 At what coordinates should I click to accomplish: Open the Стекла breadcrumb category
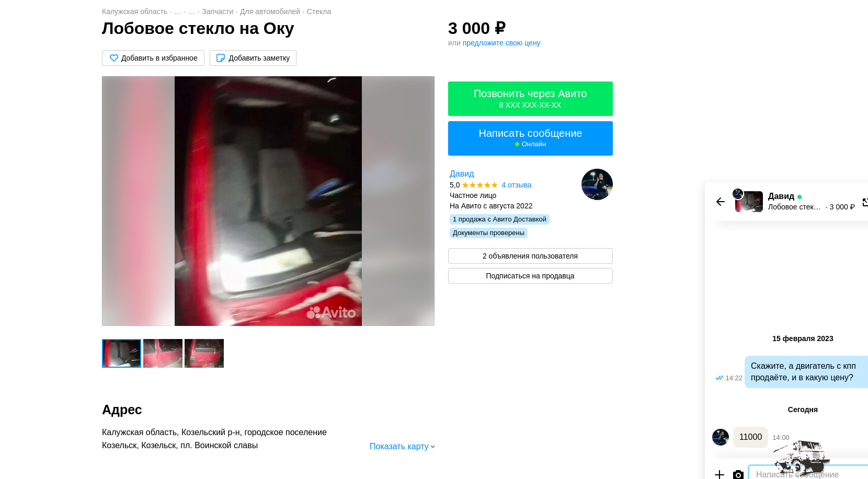tap(319, 11)
